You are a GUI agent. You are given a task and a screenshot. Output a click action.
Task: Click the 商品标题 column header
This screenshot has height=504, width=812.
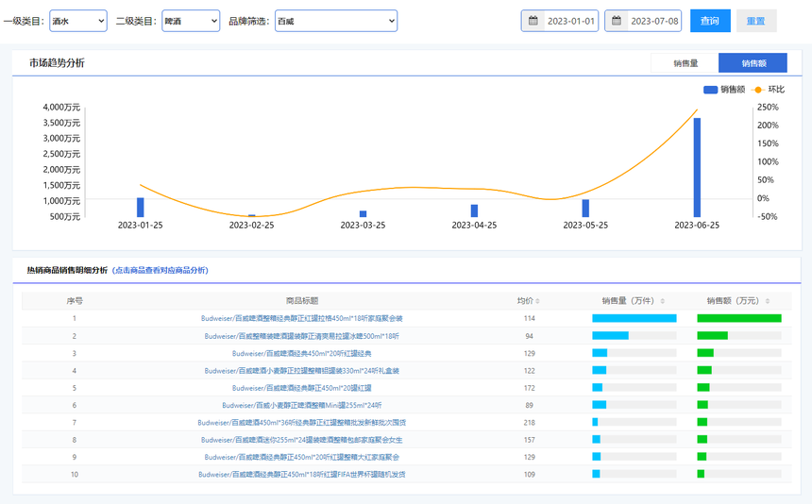click(x=302, y=301)
